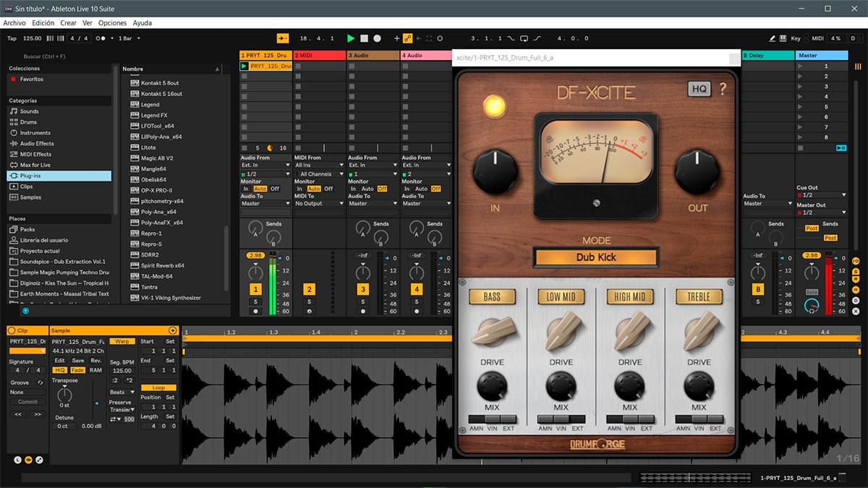The height and width of the screenshot is (488, 868).
Task: Open Master Out dropdown
Action: pyautogui.click(x=822, y=213)
